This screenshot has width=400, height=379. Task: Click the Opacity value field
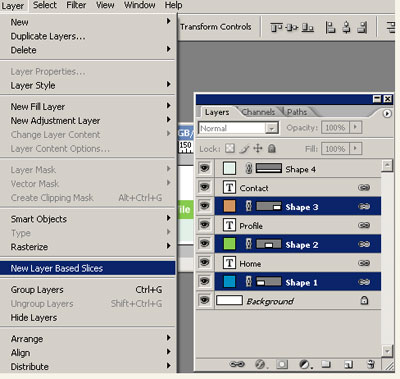point(335,127)
